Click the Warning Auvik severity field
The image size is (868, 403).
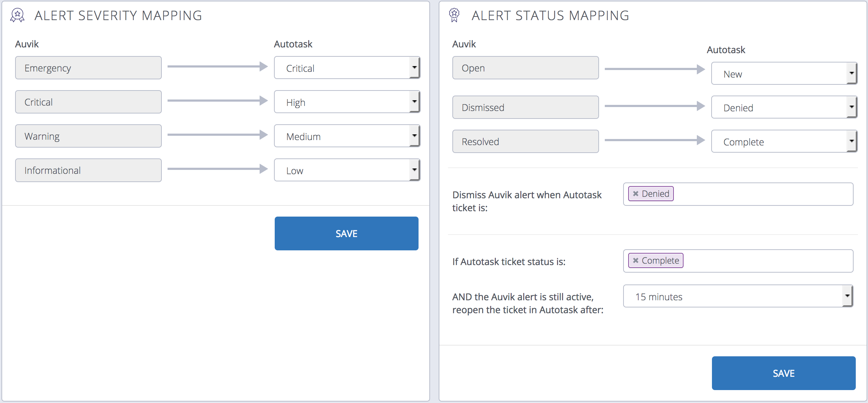click(88, 136)
